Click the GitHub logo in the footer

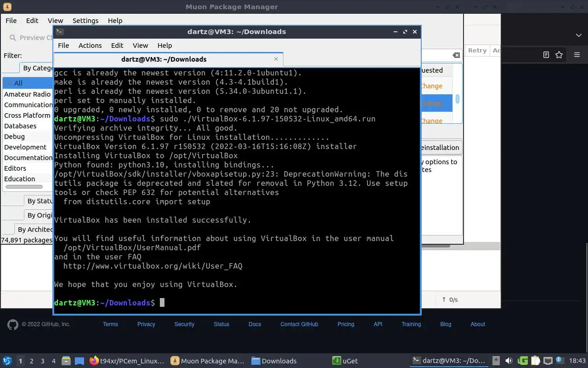tap(13, 324)
